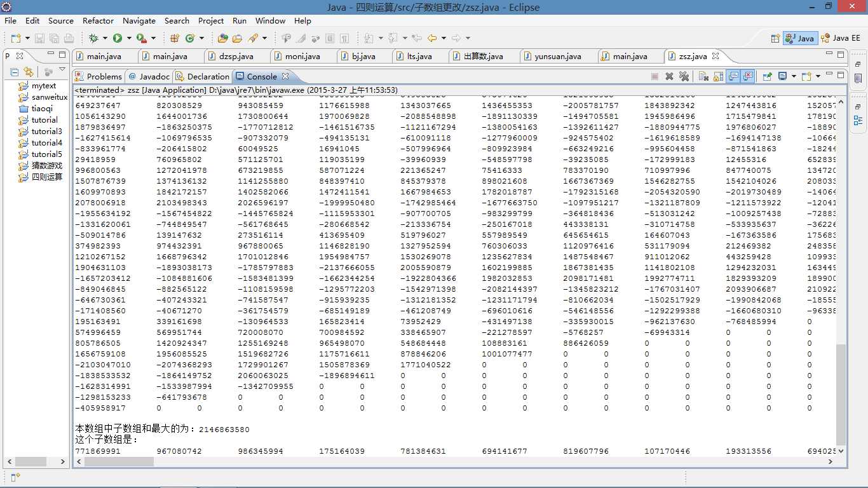This screenshot has width=868, height=488.
Task: Open the External Tools dropdown arrow
Action: [x=153, y=39]
